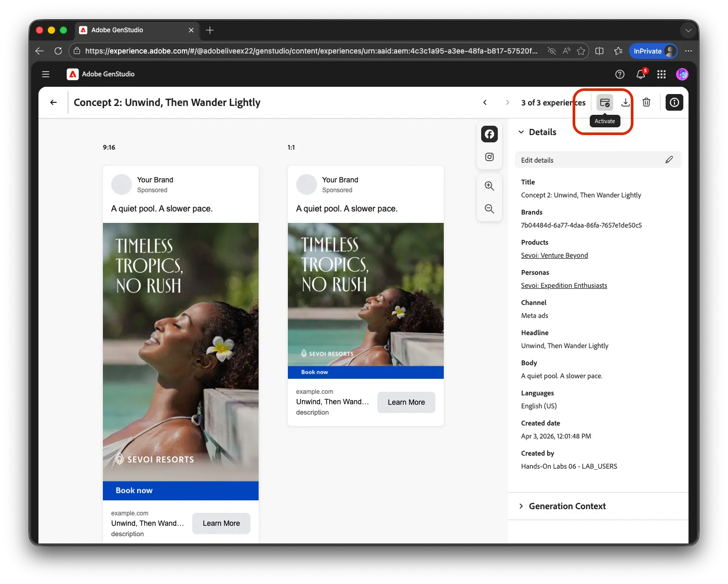Click the Activate experience icon
Screen dimensions: 728x584
[605, 103]
